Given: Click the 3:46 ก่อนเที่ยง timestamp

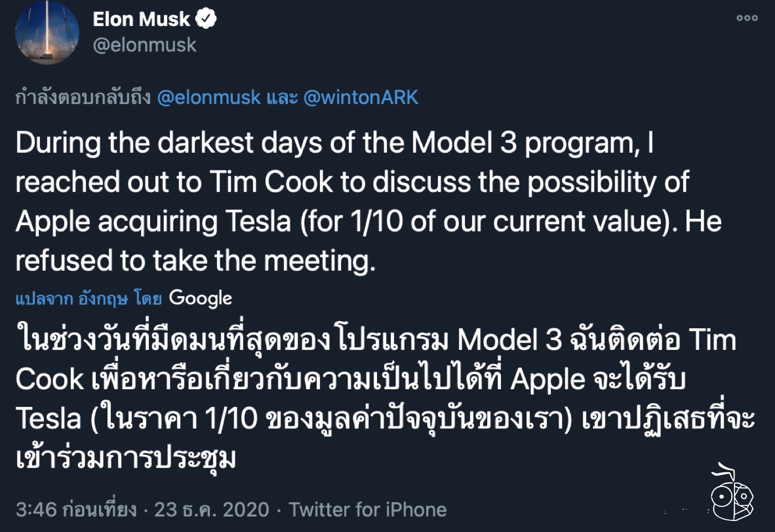Looking at the screenshot, I should click(76, 509).
